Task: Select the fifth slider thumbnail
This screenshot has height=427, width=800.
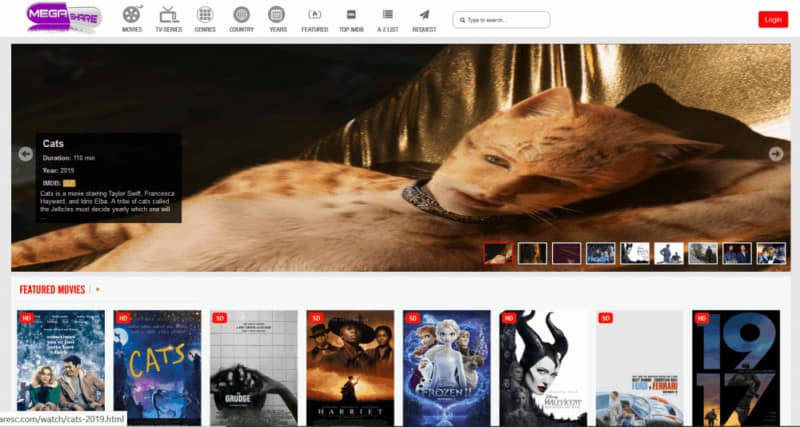Action: coord(635,253)
